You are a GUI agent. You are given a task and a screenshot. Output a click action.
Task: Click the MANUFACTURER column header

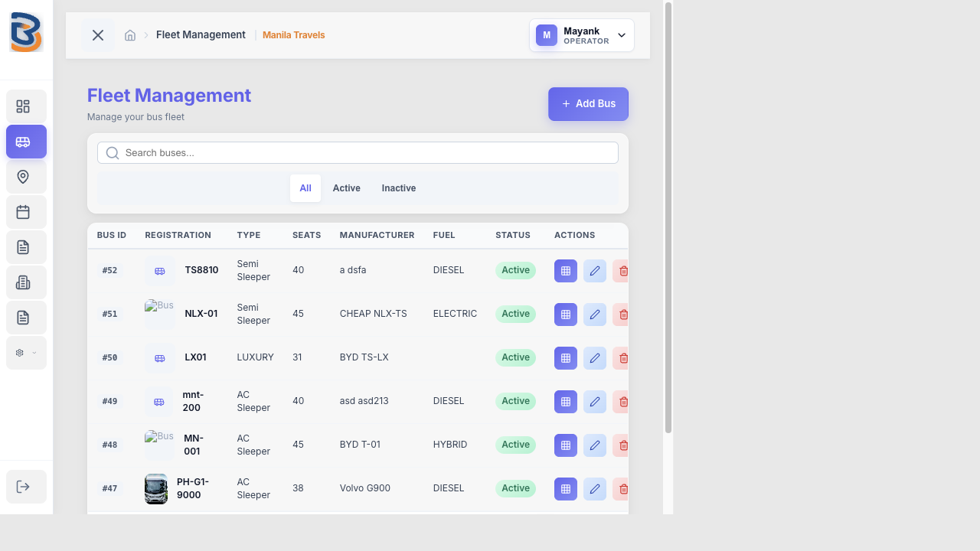[x=377, y=235]
